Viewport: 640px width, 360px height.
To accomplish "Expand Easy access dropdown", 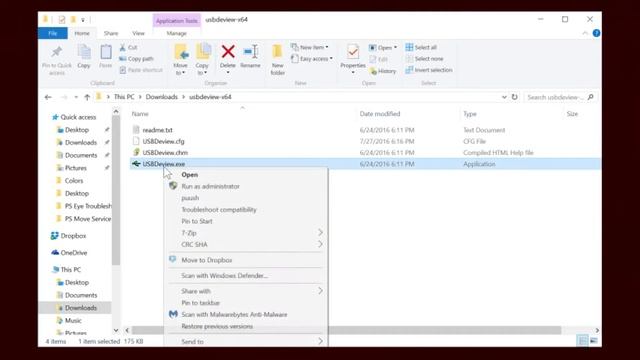I will (x=331, y=59).
